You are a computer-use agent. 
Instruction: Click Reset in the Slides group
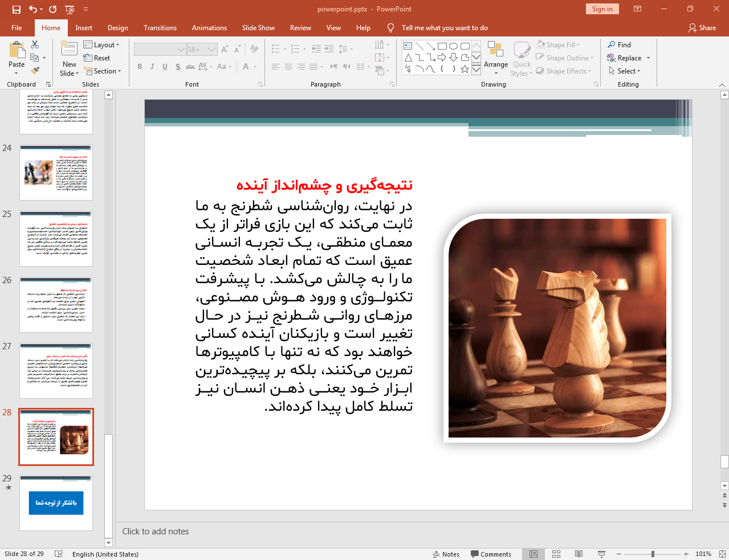(97, 58)
